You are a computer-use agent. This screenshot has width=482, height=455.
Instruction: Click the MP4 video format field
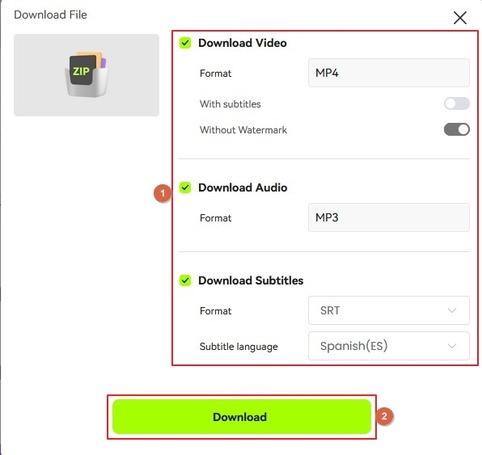click(x=389, y=73)
